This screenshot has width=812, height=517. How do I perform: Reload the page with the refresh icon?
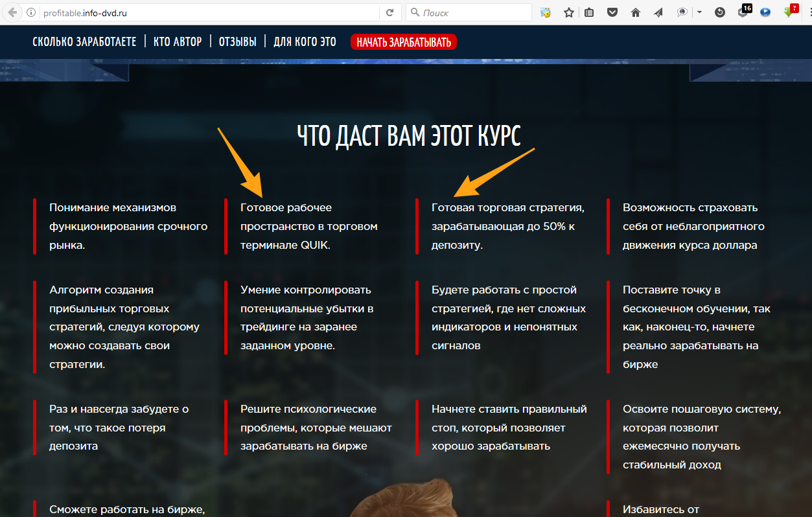tap(389, 12)
